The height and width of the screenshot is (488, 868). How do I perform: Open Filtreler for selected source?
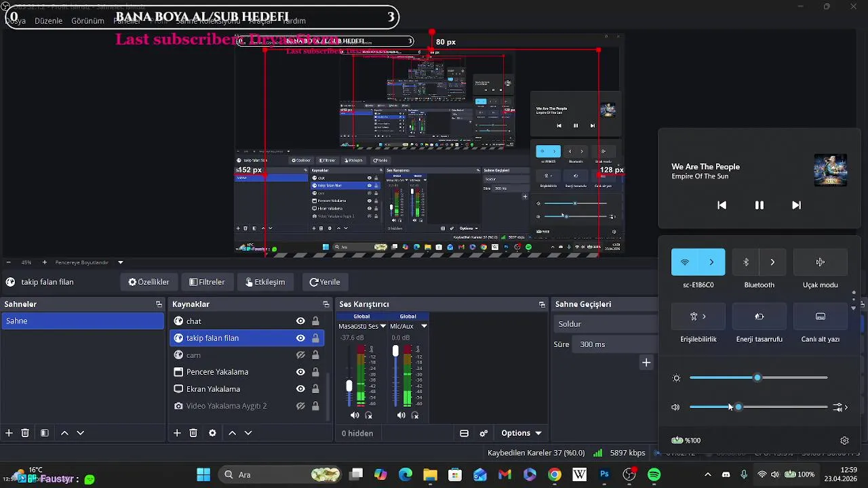[x=207, y=282]
